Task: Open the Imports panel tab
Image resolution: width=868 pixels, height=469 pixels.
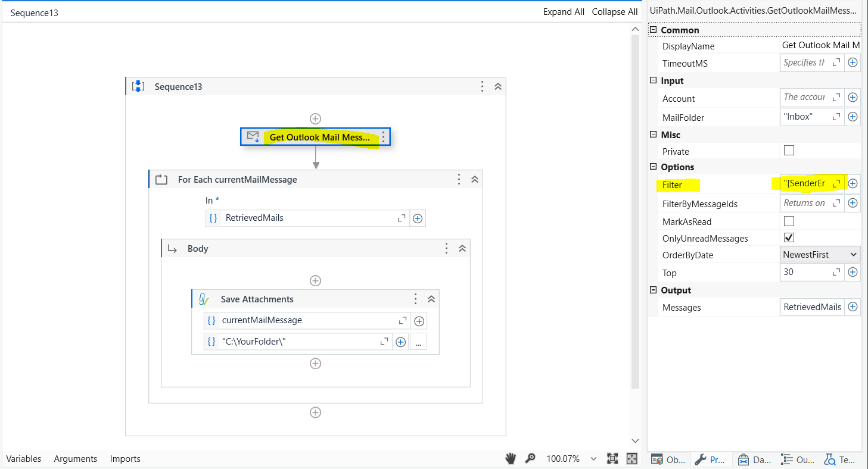Action: pos(125,459)
